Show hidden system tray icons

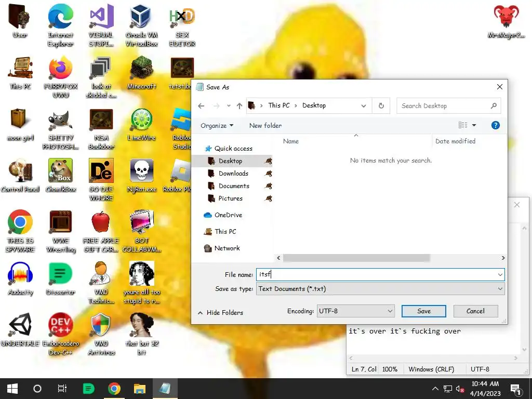click(x=435, y=389)
